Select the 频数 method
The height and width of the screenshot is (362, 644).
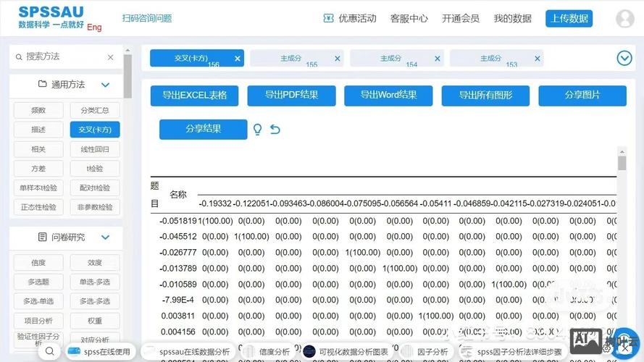coord(38,110)
